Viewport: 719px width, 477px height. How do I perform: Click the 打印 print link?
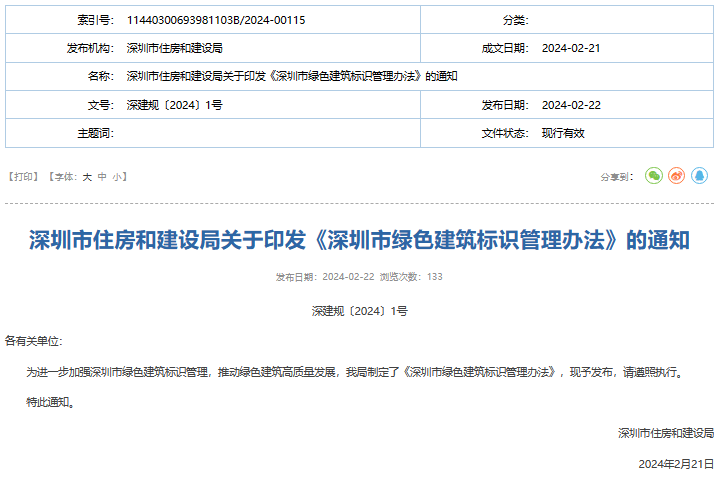click(x=23, y=177)
